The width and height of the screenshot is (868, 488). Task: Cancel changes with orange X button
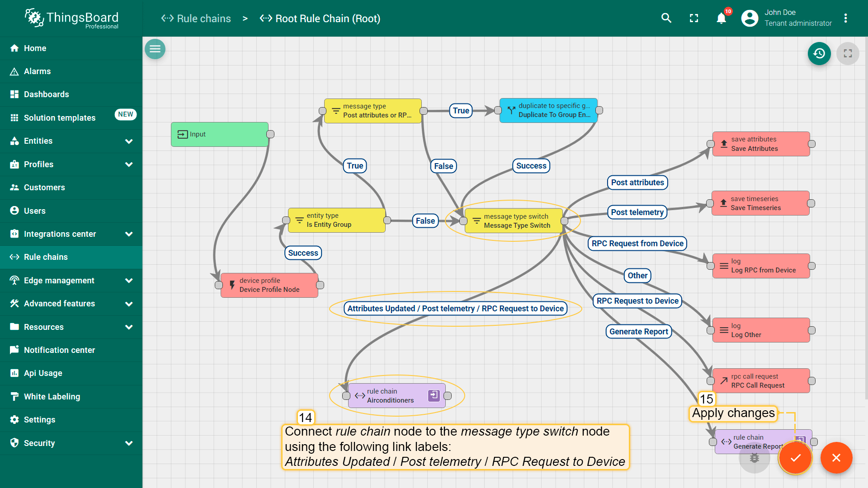pos(836,458)
